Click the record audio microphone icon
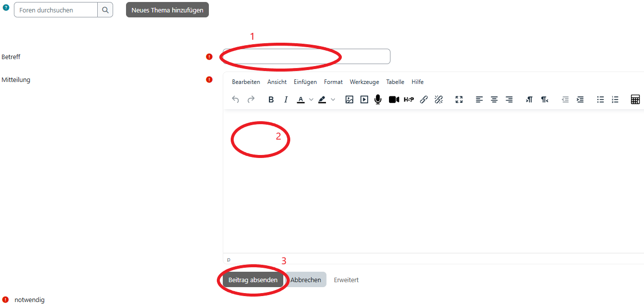 coord(378,99)
